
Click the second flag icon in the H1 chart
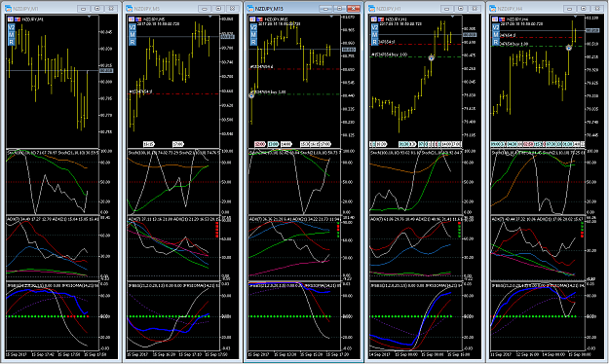tap(381, 19)
